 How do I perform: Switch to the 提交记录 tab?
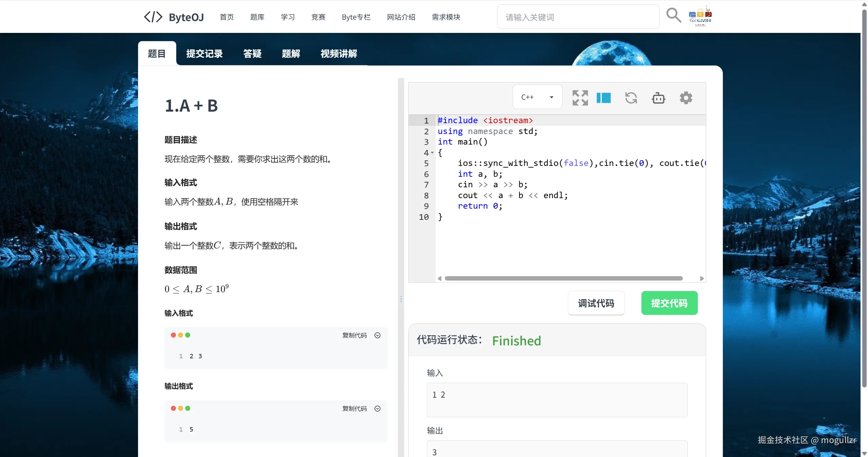pyautogui.click(x=204, y=54)
